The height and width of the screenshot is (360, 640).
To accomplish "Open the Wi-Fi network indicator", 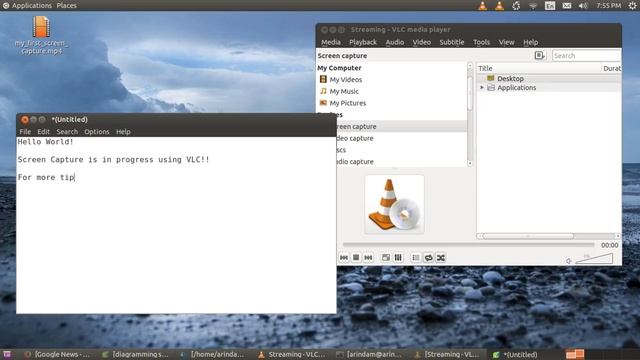I will [533, 5].
